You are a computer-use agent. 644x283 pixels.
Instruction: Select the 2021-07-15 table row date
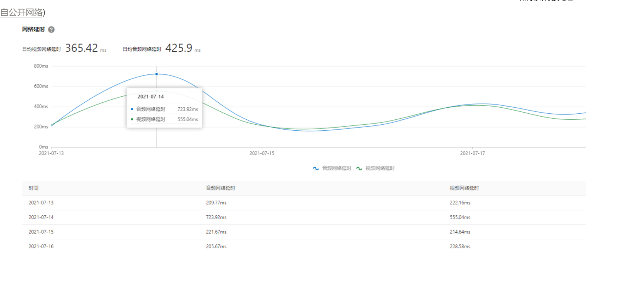(x=41, y=232)
